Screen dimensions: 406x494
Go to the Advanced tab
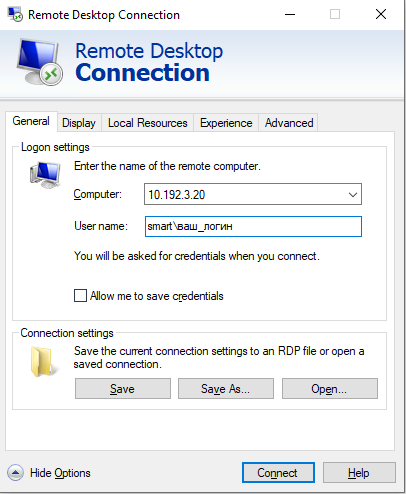coord(289,123)
